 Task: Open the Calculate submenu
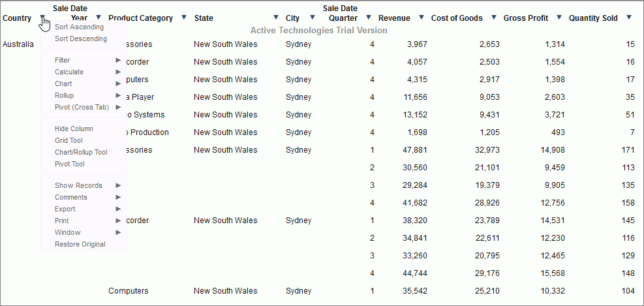click(x=69, y=72)
